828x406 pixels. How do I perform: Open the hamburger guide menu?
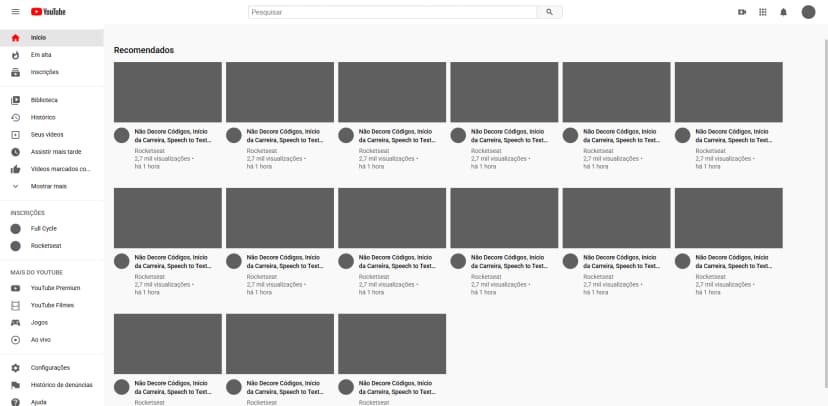pos(15,12)
